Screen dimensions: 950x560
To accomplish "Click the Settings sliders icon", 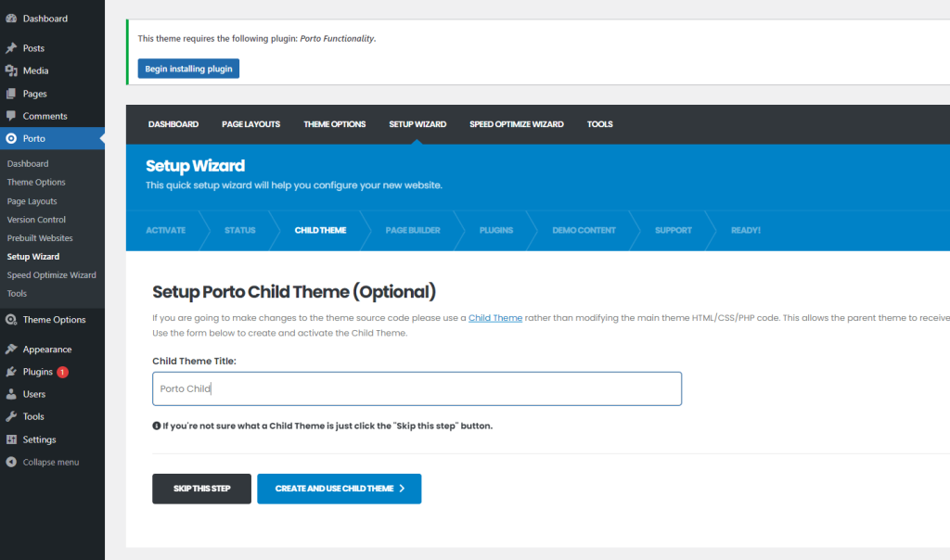I will (x=11, y=439).
